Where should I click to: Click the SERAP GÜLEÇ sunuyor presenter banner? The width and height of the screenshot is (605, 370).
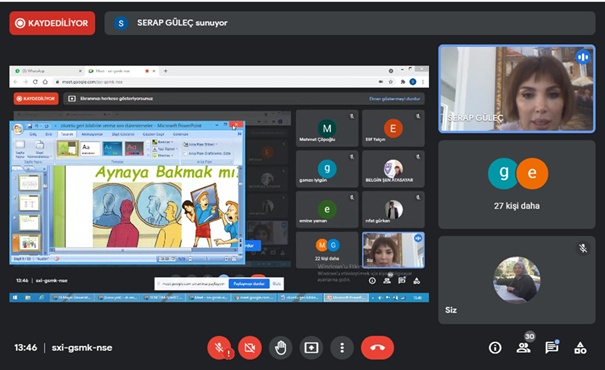(x=350, y=23)
